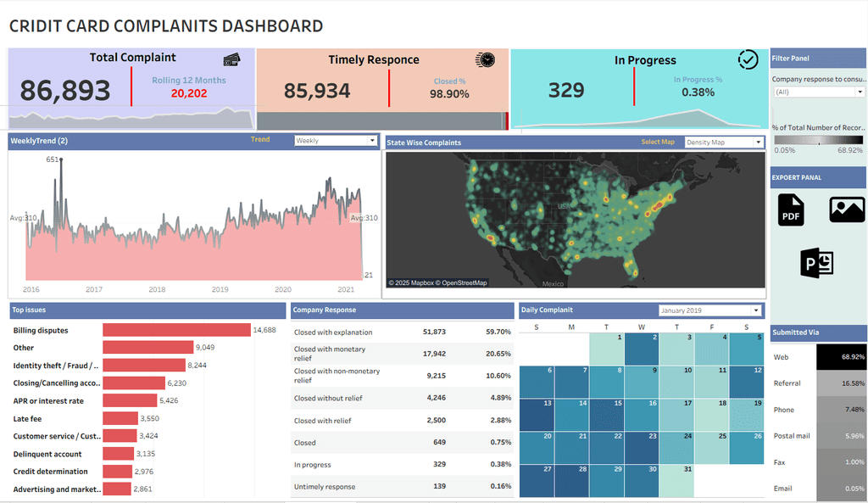Select calendar day 23
Viewport: 868px width, 503px height.
[x=642, y=448]
